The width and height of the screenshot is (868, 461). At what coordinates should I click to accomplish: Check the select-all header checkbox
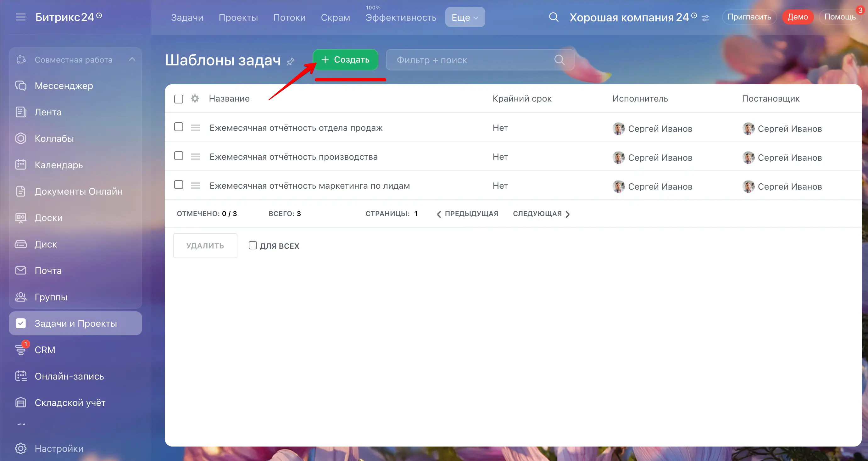pos(179,99)
